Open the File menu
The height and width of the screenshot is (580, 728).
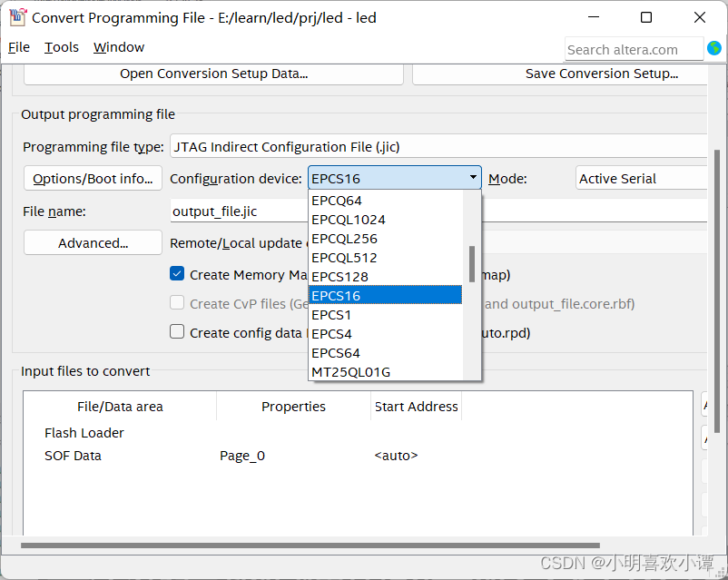[x=18, y=47]
